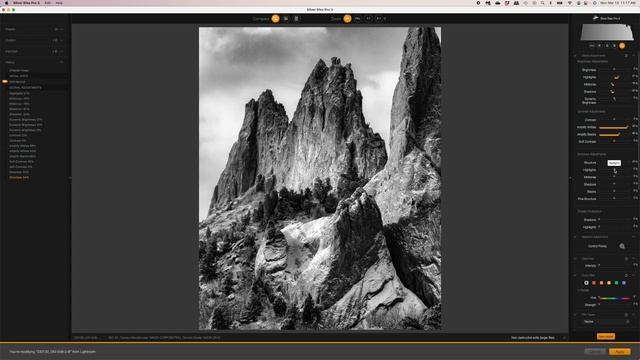Select side-by-side compare mode icon
The width and height of the screenshot is (640, 360).
pos(296,18)
